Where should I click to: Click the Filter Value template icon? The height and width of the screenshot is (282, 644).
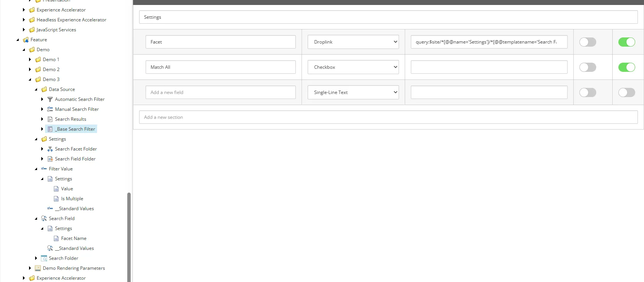click(x=44, y=169)
